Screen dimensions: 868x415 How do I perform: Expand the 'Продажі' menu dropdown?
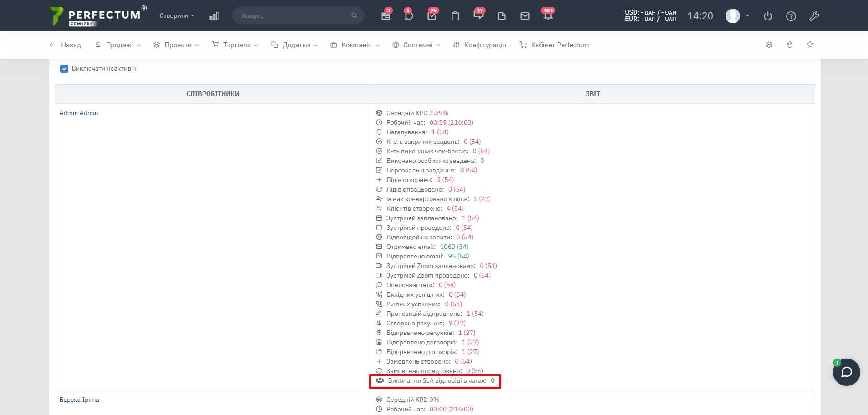tap(118, 45)
